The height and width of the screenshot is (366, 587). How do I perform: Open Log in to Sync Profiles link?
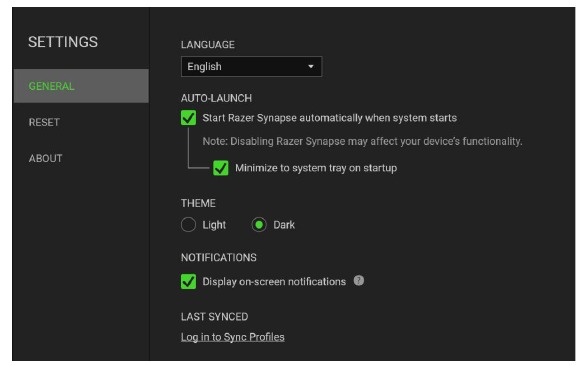[232, 337]
